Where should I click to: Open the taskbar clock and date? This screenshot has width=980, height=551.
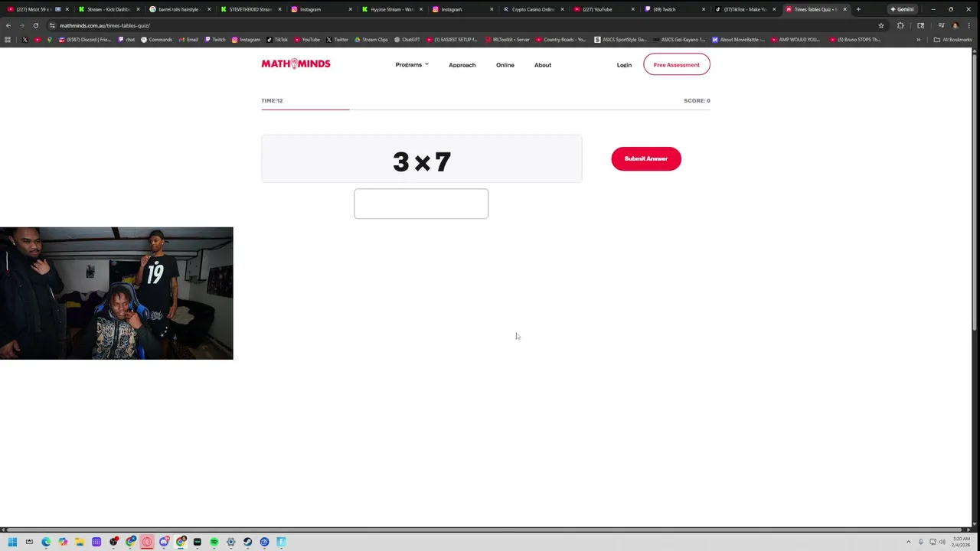point(962,542)
